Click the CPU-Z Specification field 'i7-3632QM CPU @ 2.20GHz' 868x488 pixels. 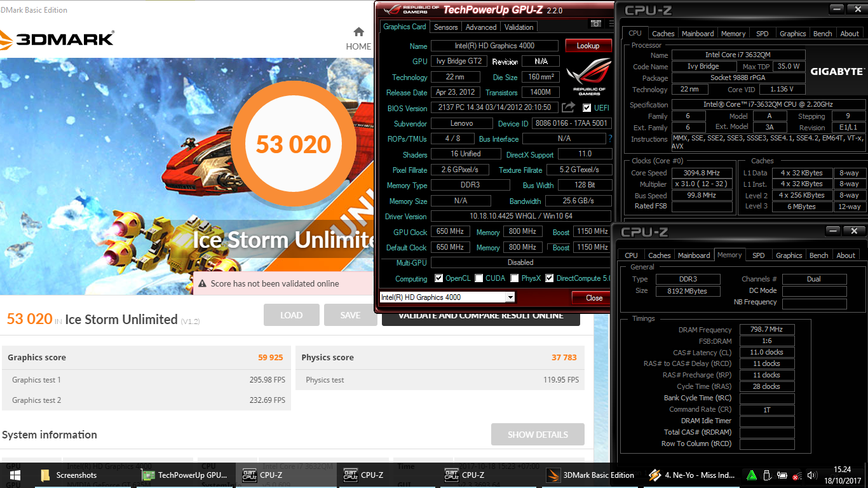click(769, 105)
